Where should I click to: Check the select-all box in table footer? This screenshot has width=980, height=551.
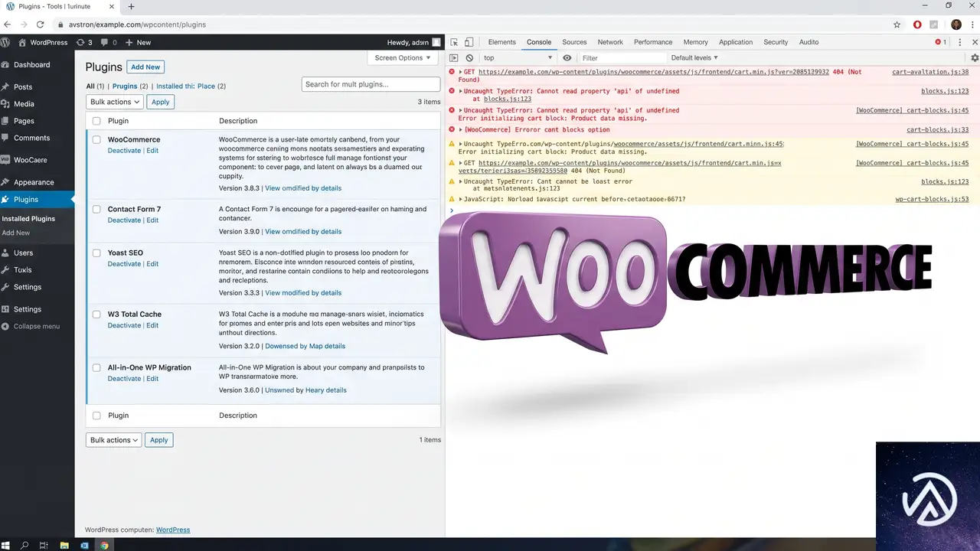coord(96,416)
